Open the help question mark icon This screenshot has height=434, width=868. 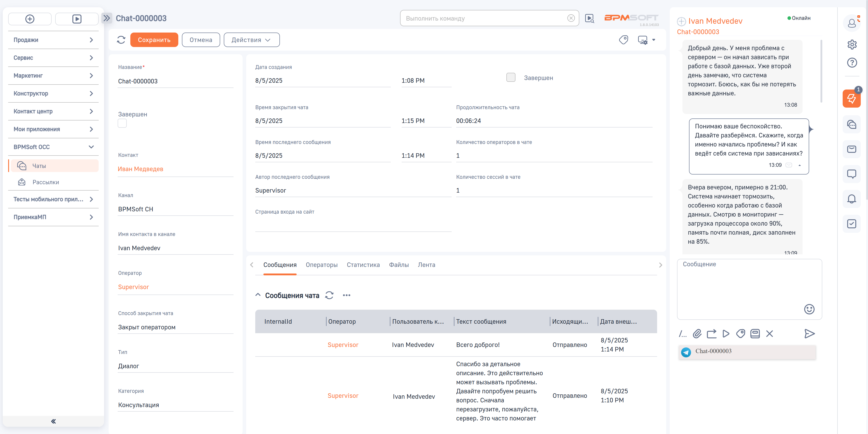click(x=852, y=63)
